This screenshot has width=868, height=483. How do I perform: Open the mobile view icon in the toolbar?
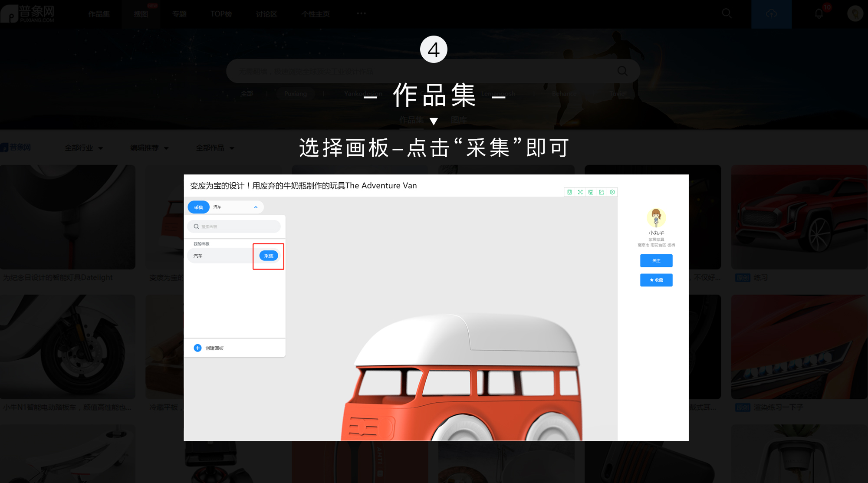[x=569, y=192]
